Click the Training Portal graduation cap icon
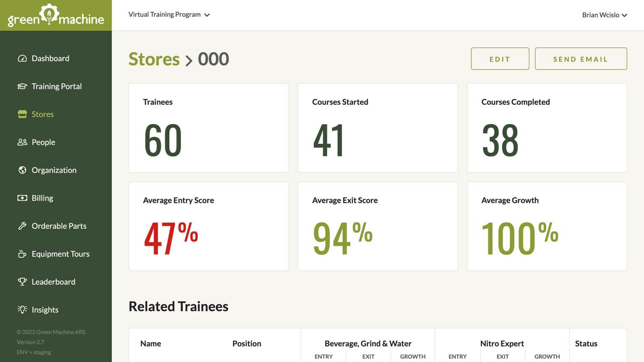 tap(22, 86)
